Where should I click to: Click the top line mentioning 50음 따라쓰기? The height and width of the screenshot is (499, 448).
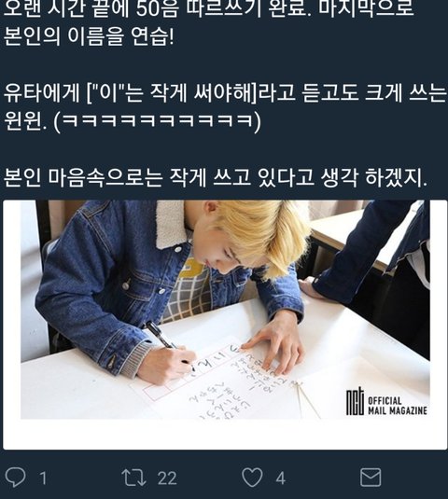click(x=208, y=9)
